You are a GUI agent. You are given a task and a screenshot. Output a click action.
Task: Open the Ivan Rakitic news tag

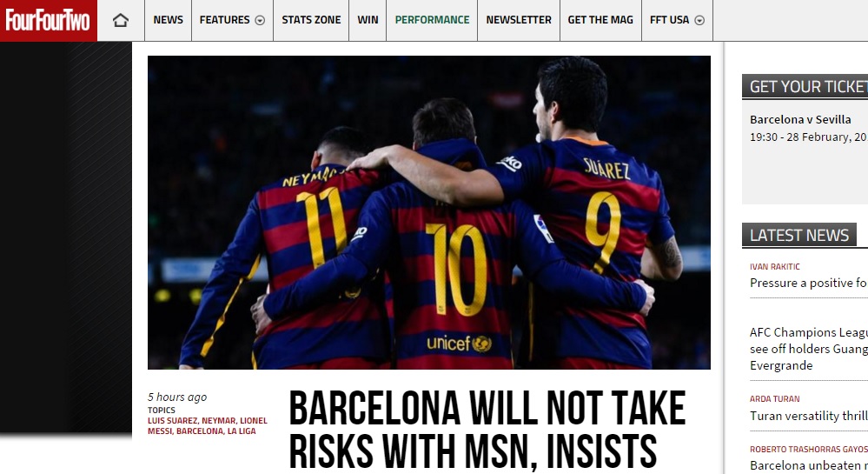pos(774,267)
